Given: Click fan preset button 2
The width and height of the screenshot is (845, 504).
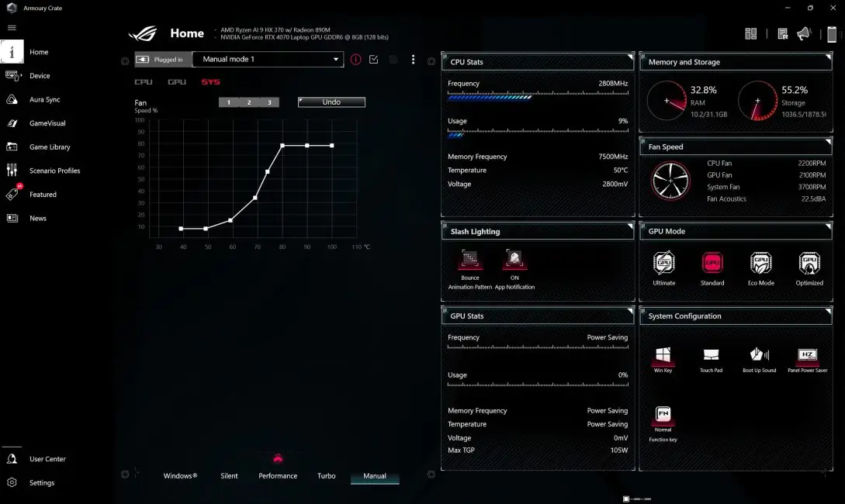Looking at the screenshot, I should click(x=249, y=102).
